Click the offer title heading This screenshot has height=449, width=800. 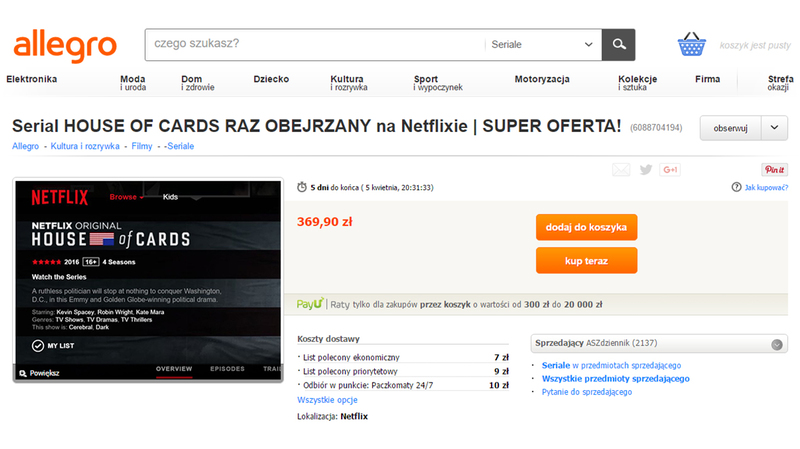[316, 126]
